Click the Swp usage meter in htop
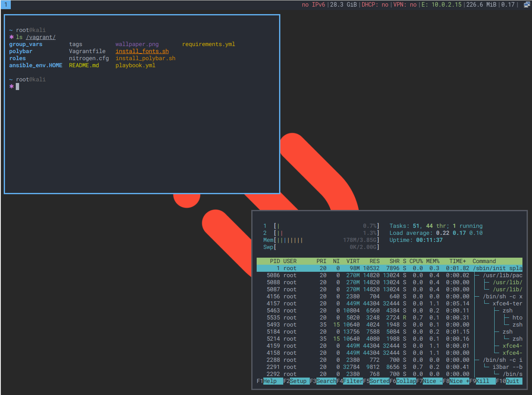The height and width of the screenshot is (395, 532). point(321,247)
